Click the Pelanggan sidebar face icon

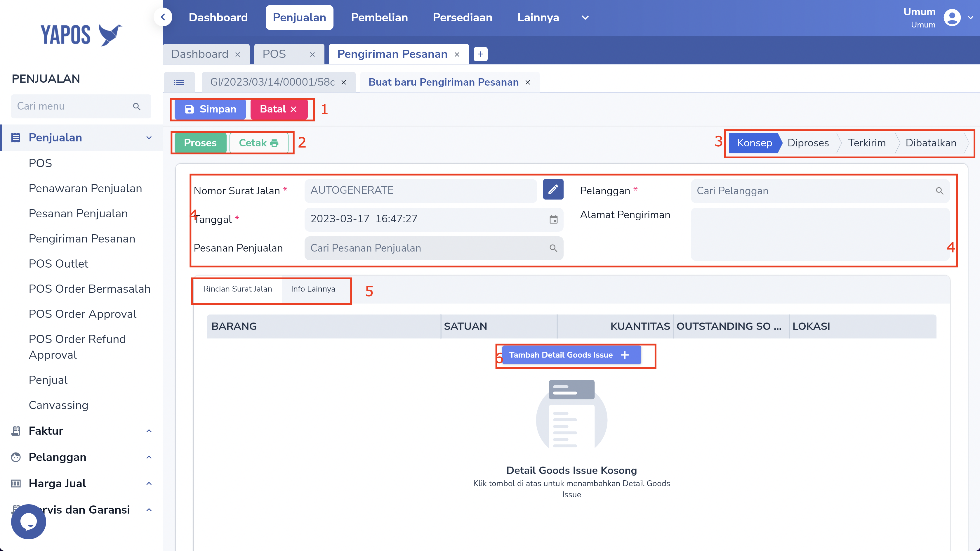(15, 457)
